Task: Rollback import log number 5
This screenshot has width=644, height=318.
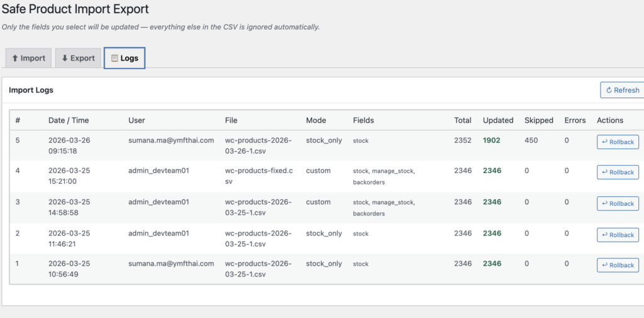Action: click(x=618, y=142)
